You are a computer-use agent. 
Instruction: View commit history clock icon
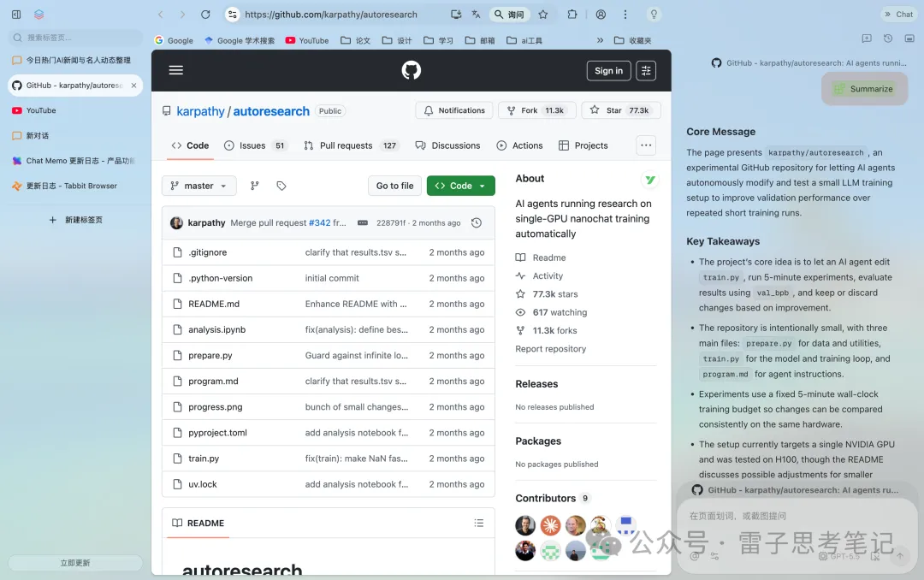point(477,222)
